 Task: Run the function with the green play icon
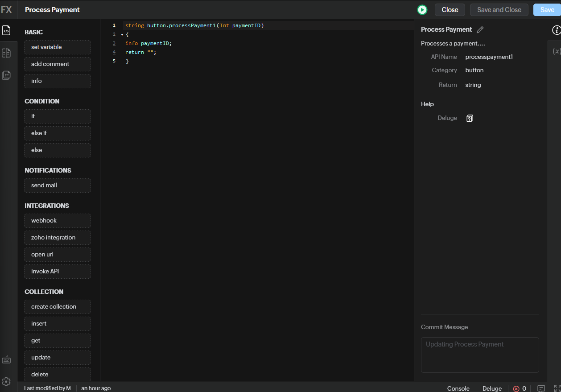point(422,10)
